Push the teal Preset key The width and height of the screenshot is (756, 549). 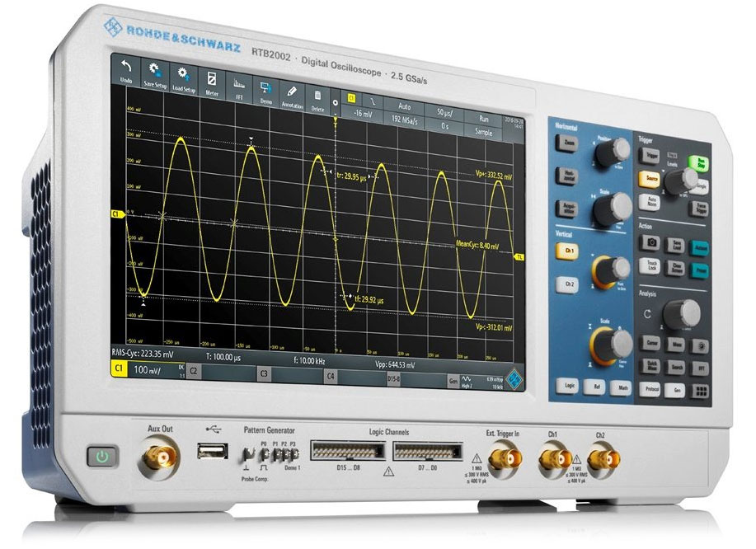pyautogui.click(x=700, y=270)
